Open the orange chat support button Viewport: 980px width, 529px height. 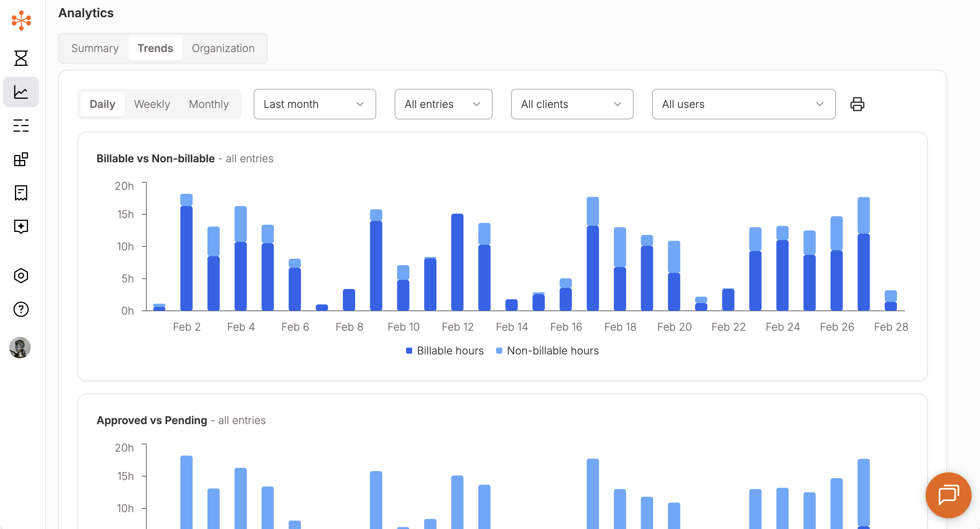click(x=948, y=495)
